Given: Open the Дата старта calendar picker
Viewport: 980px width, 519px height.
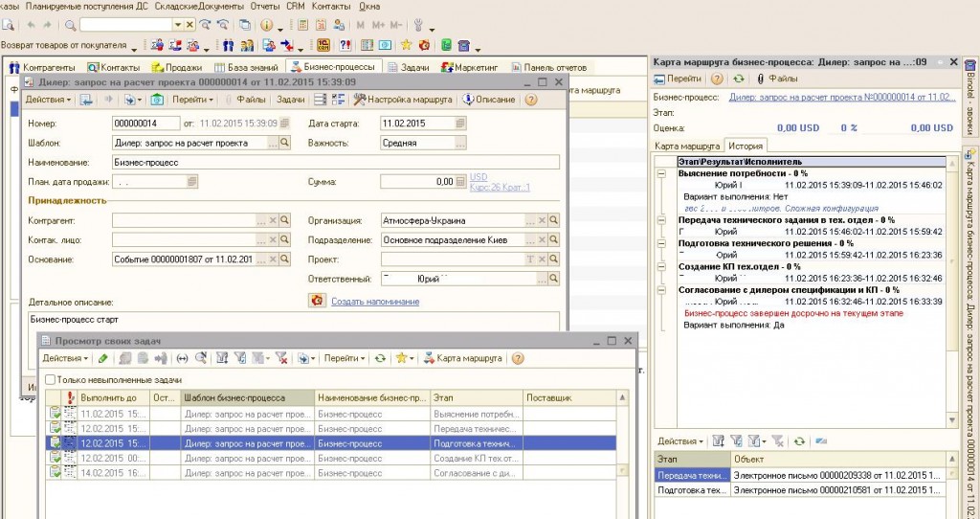Looking at the screenshot, I should [x=460, y=124].
